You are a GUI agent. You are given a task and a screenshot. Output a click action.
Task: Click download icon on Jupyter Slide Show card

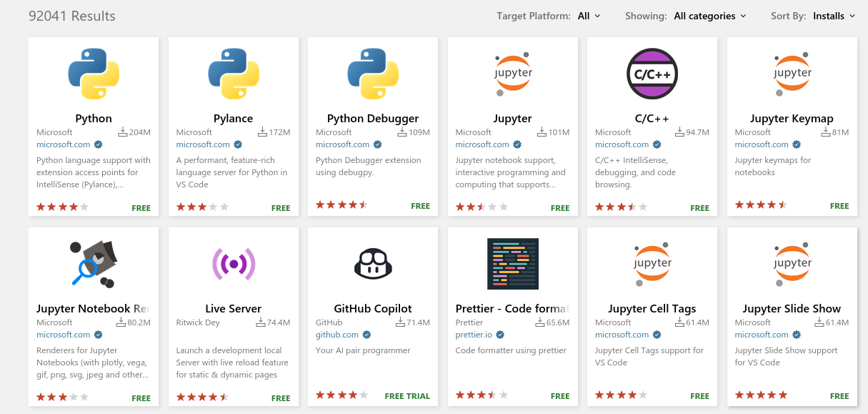point(819,322)
